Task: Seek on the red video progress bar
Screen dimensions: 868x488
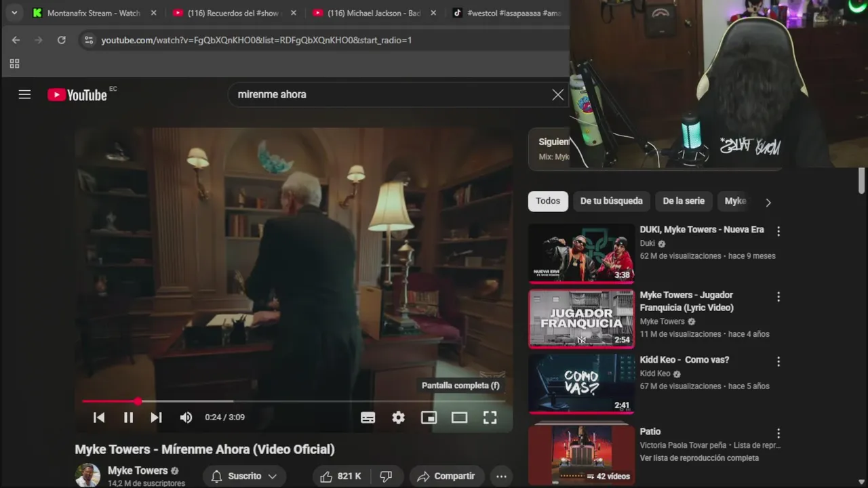Action: tap(294, 401)
